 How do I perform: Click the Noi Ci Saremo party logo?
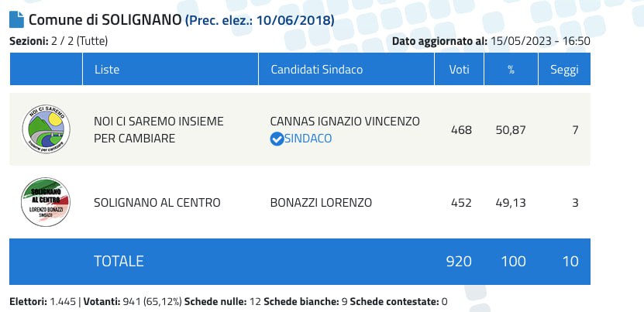point(46,129)
